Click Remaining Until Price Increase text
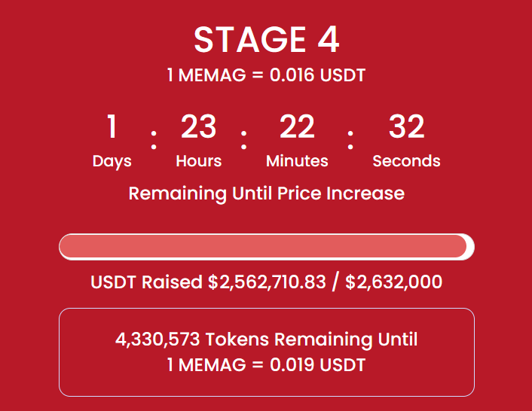 point(266,193)
